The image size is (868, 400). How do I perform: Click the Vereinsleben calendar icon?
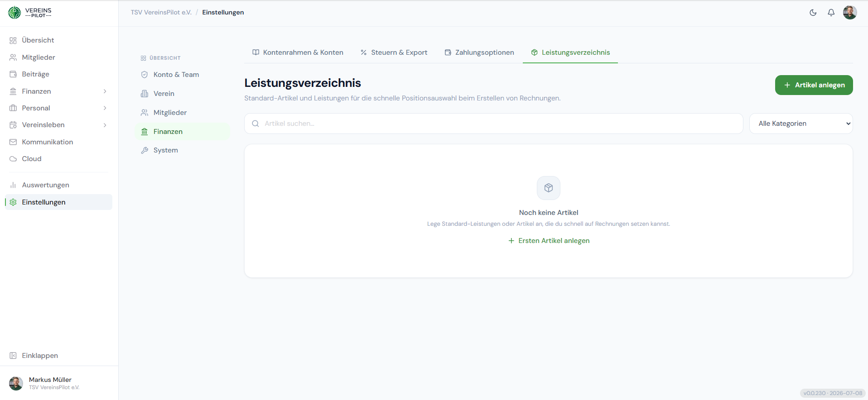coord(13,125)
